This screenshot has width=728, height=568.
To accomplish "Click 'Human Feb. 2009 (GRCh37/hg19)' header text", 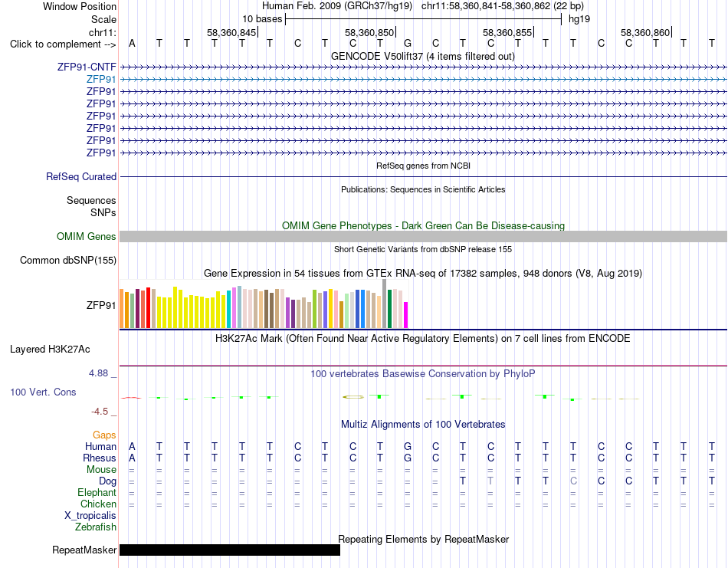I will [x=337, y=6].
